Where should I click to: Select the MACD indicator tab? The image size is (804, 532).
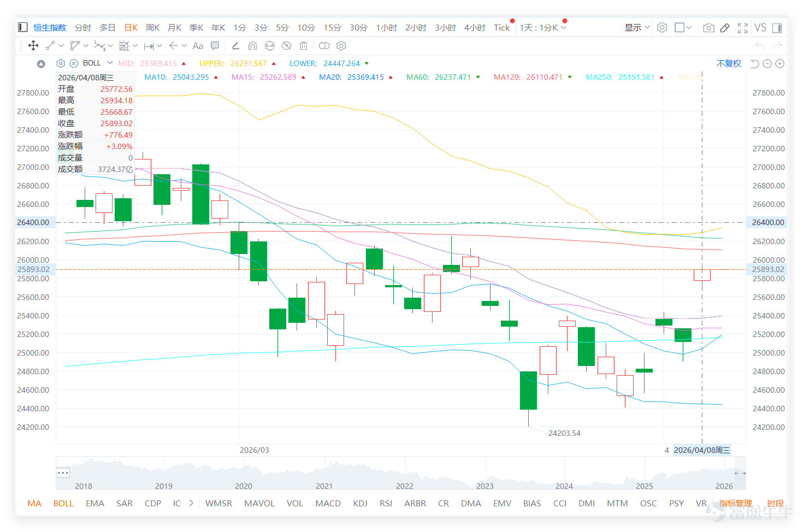click(x=328, y=503)
